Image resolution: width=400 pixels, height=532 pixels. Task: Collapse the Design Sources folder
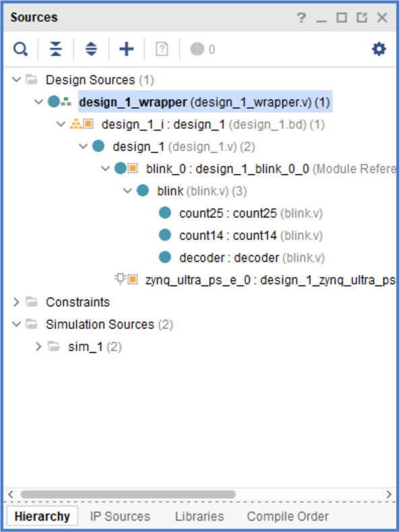tap(16, 80)
